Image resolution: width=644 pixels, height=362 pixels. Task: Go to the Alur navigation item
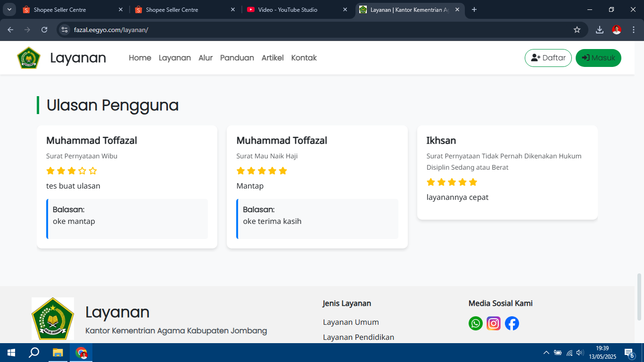(206, 58)
